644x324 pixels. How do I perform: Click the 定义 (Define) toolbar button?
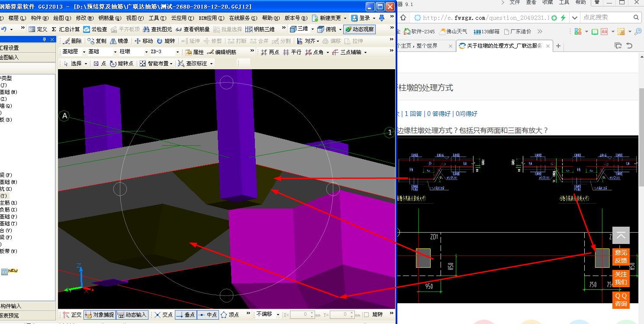click(38, 29)
